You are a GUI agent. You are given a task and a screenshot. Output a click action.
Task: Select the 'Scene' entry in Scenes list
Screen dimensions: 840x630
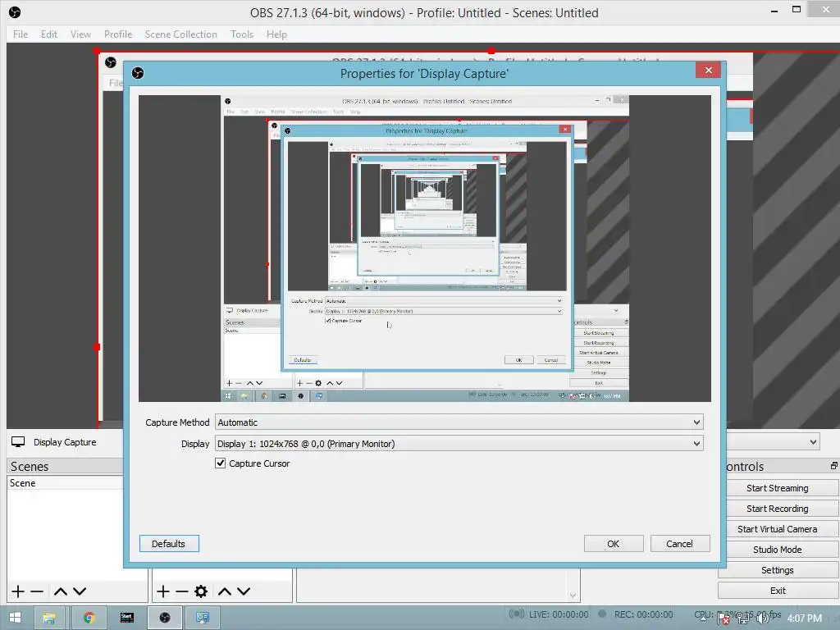coord(66,482)
